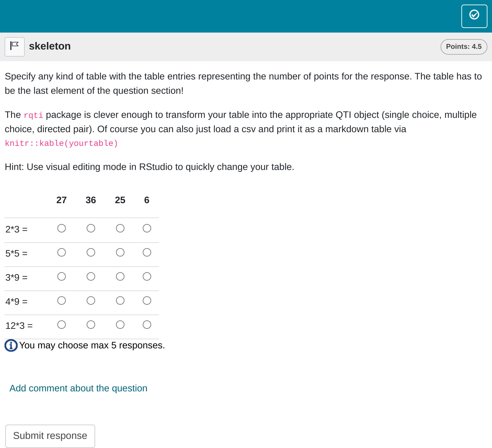Click the 'You may choose max 5 responses' note
This screenshot has width=492, height=448.
click(x=92, y=345)
